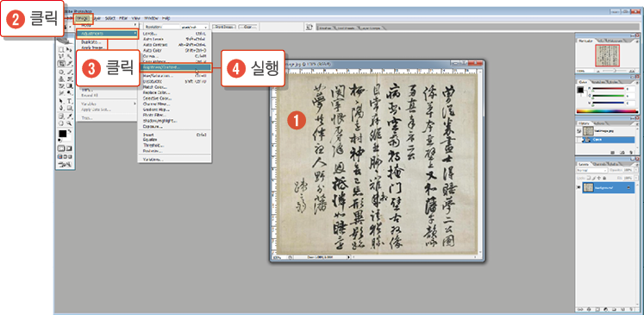The image size is (644, 315).
Task: Open the Image menu
Action: (84, 18)
